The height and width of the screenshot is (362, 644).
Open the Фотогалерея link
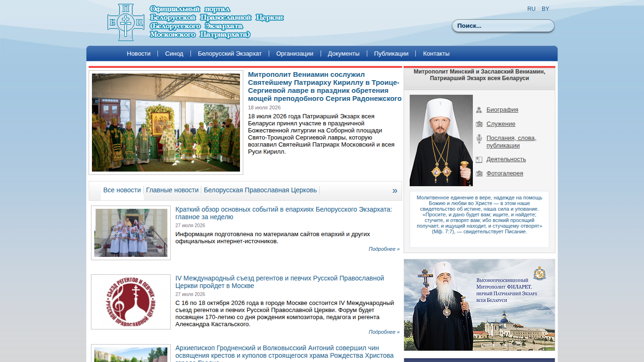(505, 173)
